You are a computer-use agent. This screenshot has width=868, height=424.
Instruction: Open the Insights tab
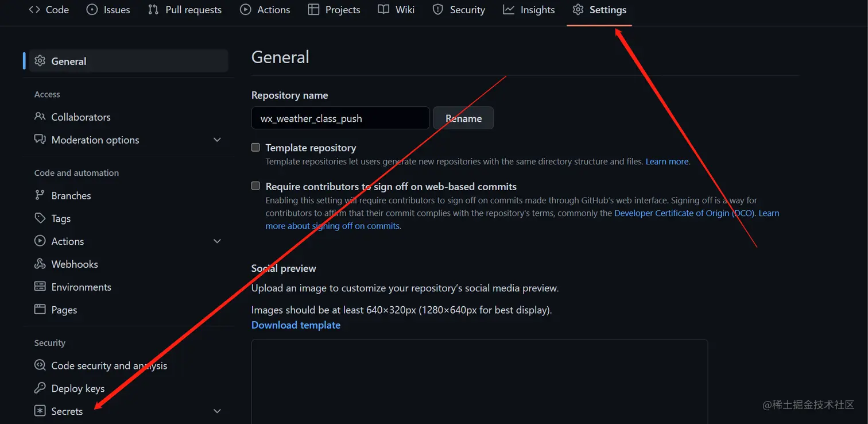(x=529, y=10)
